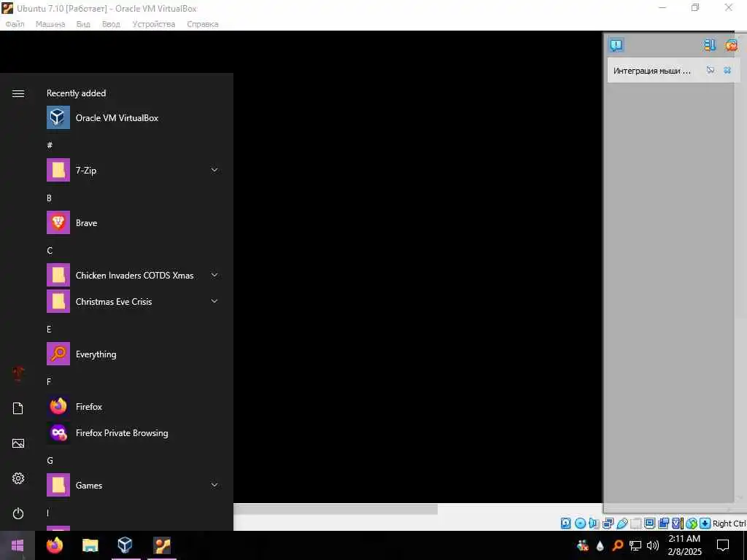This screenshot has width=747, height=560.
Task: Click the C letter header in app list
Action: (50, 251)
